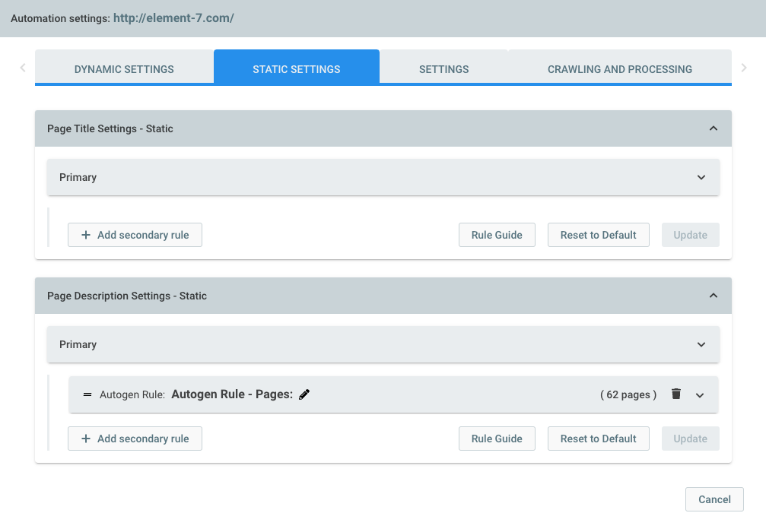The height and width of the screenshot is (532, 766).
Task: Collapse Page Description Settings - Static section
Action: [x=714, y=296]
